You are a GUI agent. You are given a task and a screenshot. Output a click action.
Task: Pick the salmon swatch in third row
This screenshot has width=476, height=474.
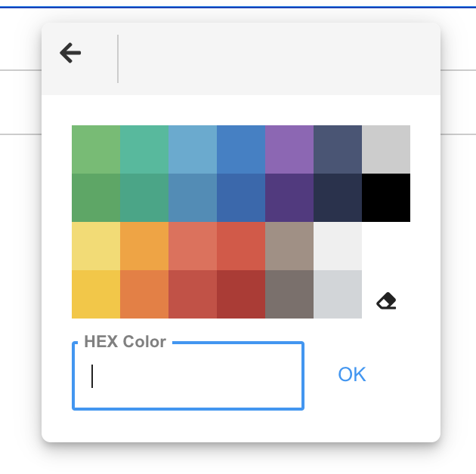click(193, 246)
